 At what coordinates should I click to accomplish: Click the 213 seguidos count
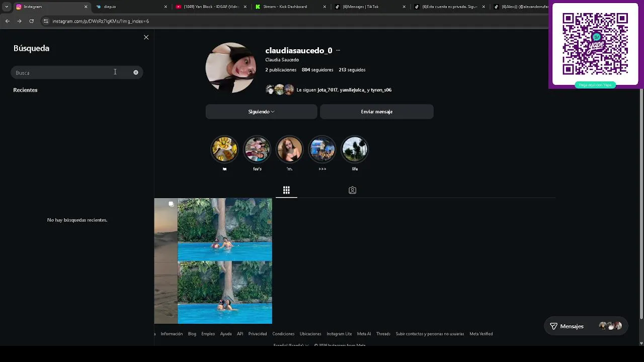point(352,70)
